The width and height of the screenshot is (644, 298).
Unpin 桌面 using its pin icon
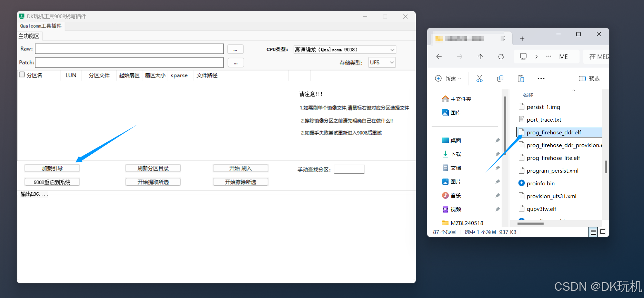pos(497,140)
